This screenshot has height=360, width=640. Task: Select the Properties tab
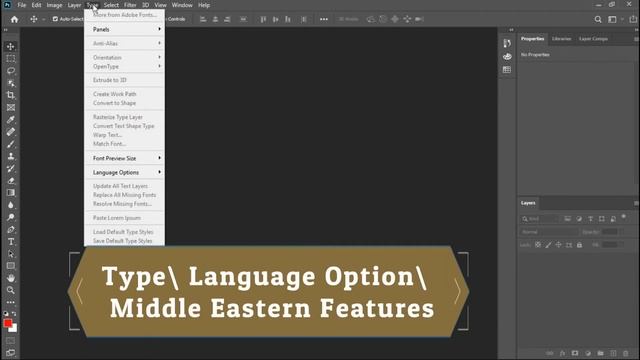(x=532, y=39)
